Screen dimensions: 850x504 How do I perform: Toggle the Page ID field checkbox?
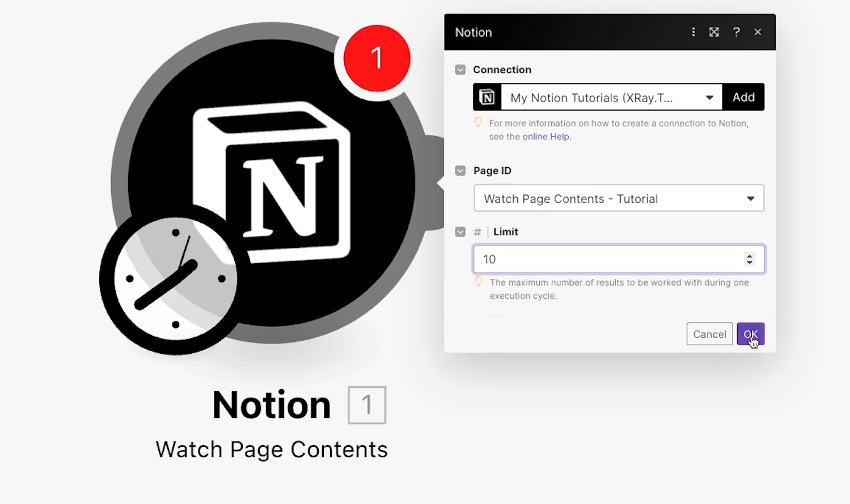(460, 171)
